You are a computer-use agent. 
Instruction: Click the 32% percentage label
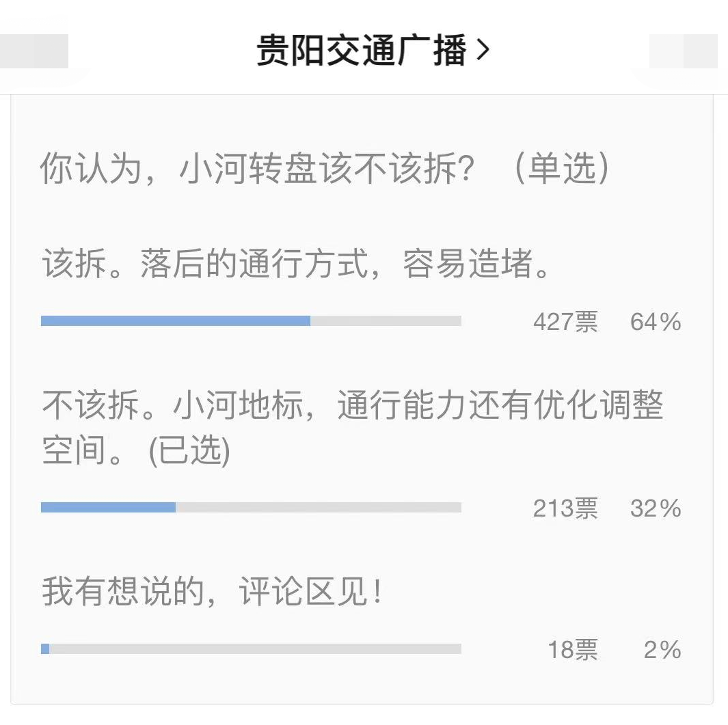(x=655, y=508)
